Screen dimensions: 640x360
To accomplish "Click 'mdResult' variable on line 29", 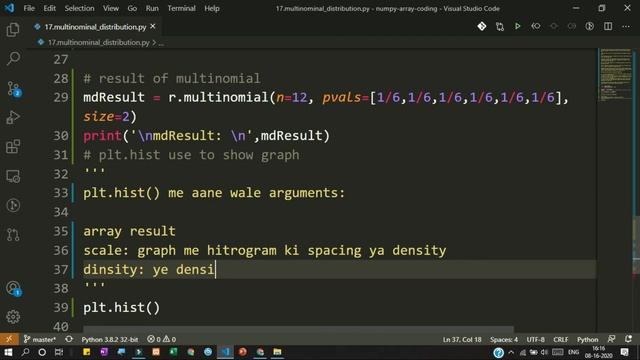I will pos(114,98).
